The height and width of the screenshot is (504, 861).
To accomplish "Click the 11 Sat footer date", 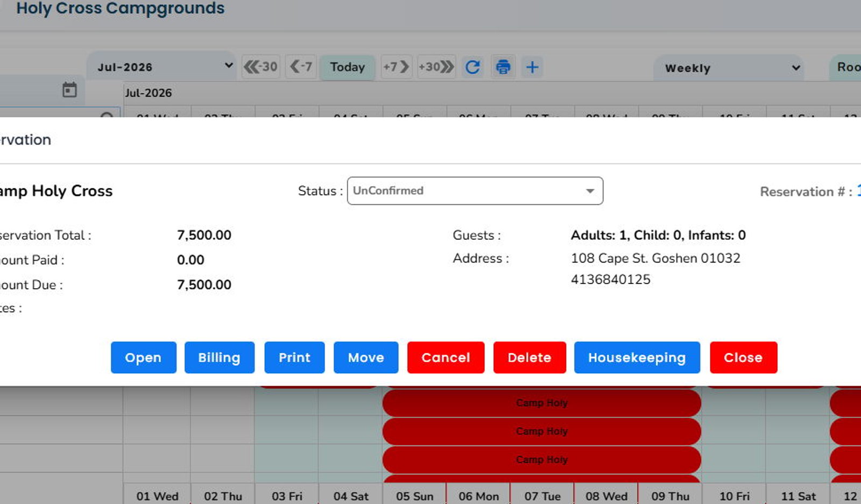I will (x=799, y=496).
